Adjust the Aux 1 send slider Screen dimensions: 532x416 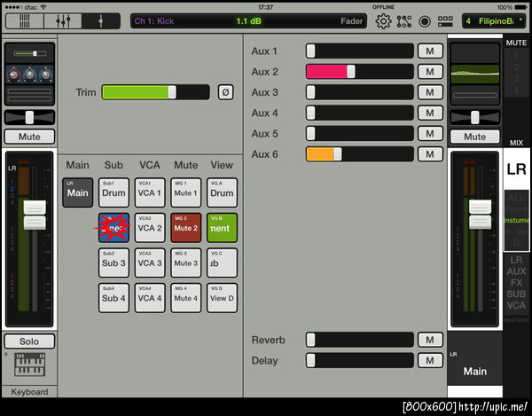[x=360, y=51]
